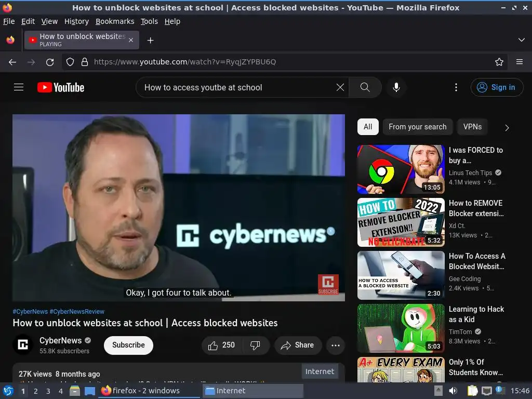Open 'I was FORCED to buy a...' thumbnail
The width and height of the screenshot is (532, 399).
click(x=401, y=169)
